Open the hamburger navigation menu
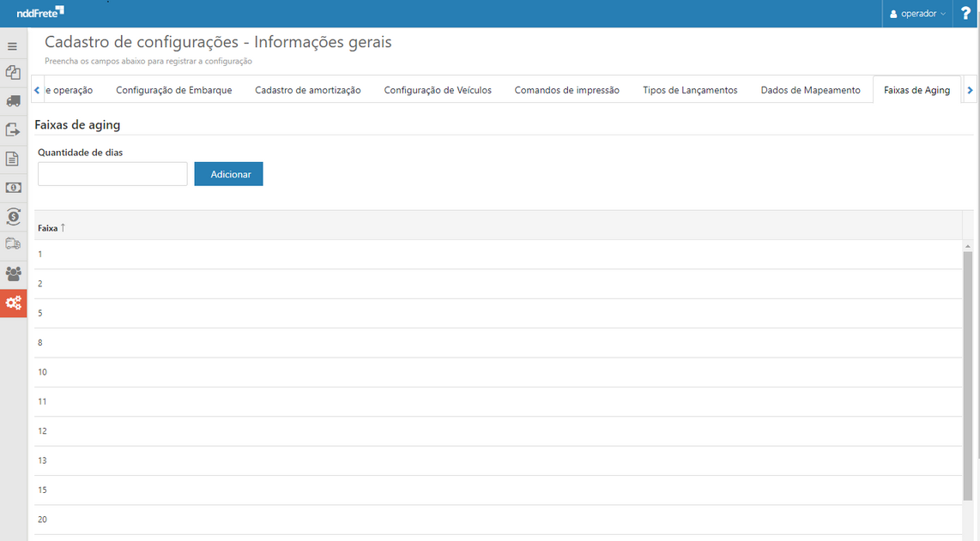Viewport: 980px width, 541px height. pyautogui.click(x=13, y=45)
